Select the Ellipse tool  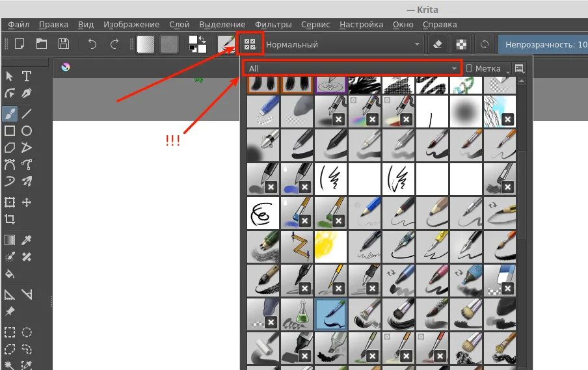(x=26, y=131)
